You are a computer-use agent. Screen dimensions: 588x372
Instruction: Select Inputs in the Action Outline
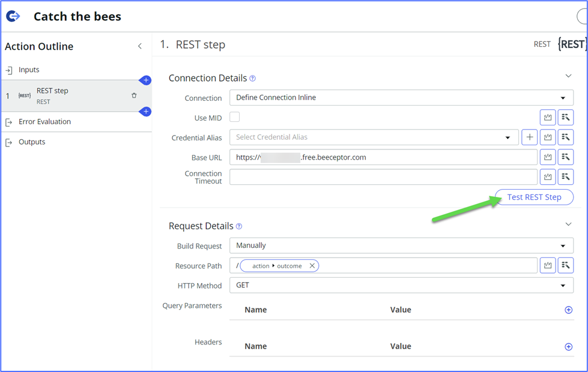[x=28, y=70]
